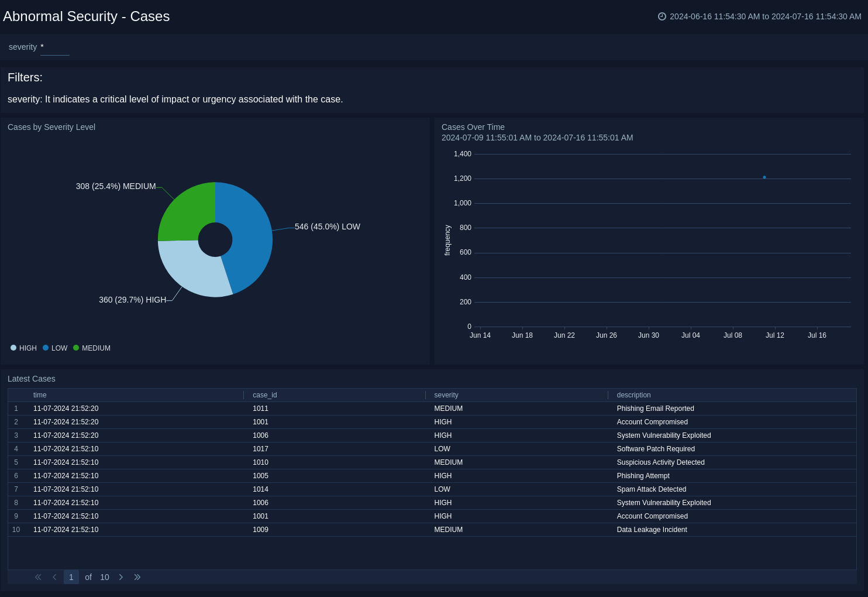Click case_id 1017 in the table
868x597 pixels.
coord(260,449)
